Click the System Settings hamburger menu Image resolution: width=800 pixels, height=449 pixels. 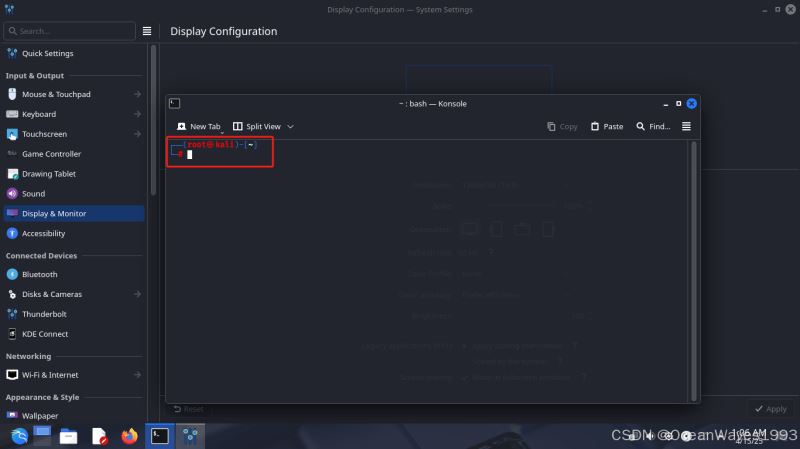pos(147,31)
